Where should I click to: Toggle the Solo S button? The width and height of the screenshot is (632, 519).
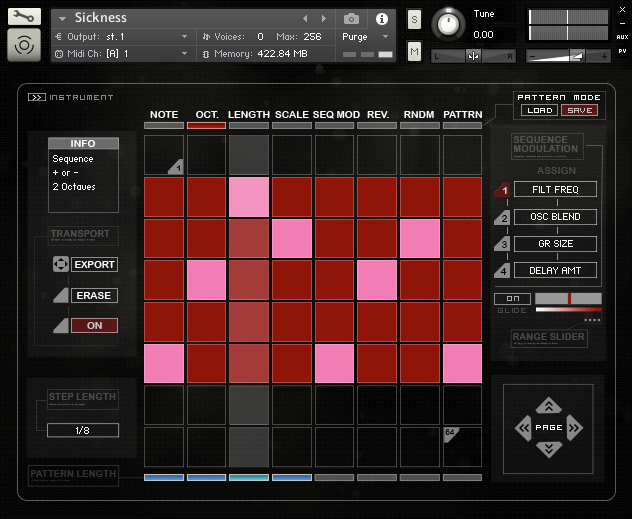[x=415, y=20]
